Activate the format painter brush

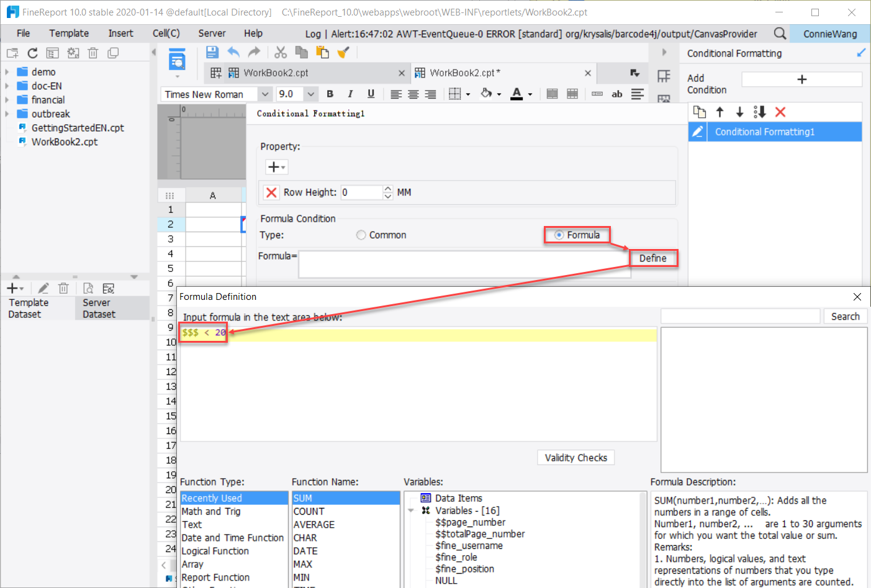(343, 52)
